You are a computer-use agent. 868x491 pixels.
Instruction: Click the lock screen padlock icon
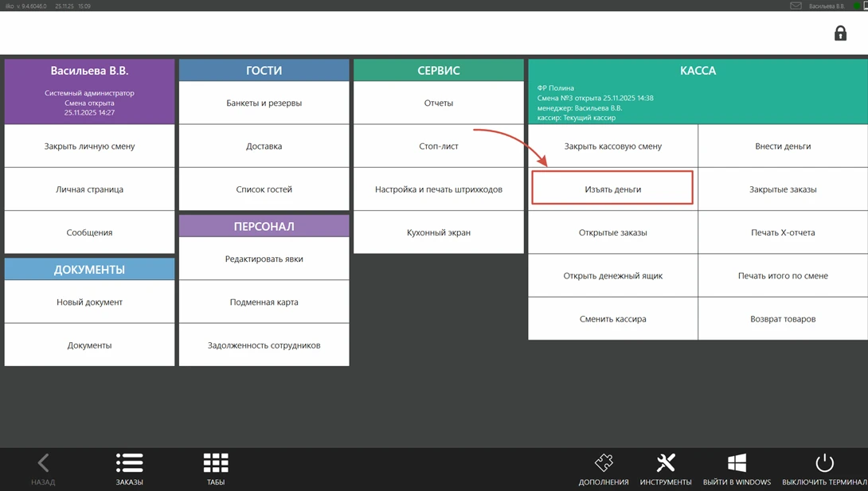(840, 33)
